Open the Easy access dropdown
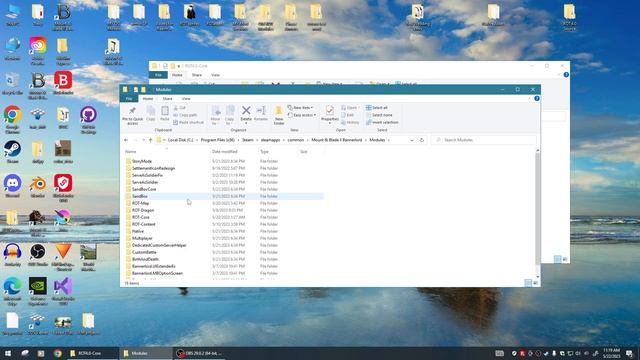The height and width of the screenshot is (360, 640). (x=302, y=115)
